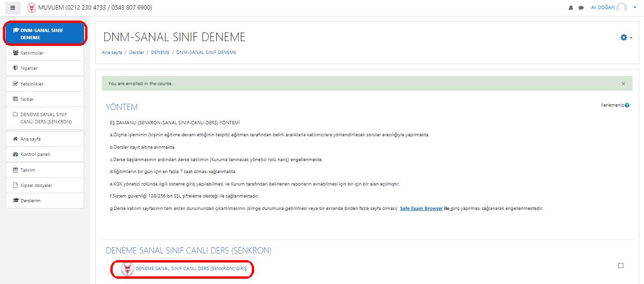Screen dimensions: 644x284
Task: Select Kişisel dosyalar in the sidebar
Action: 36,186
